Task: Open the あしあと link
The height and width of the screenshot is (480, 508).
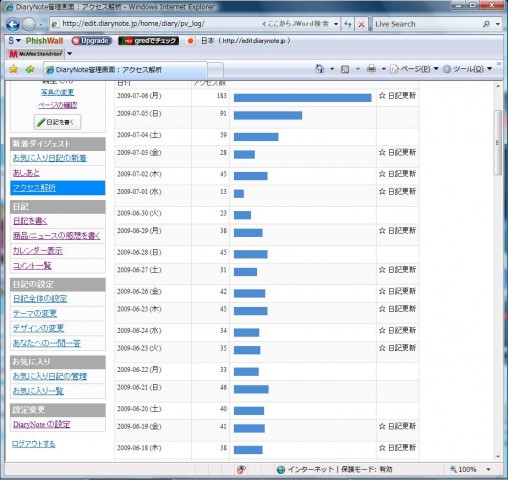Action: coord(26,173)
